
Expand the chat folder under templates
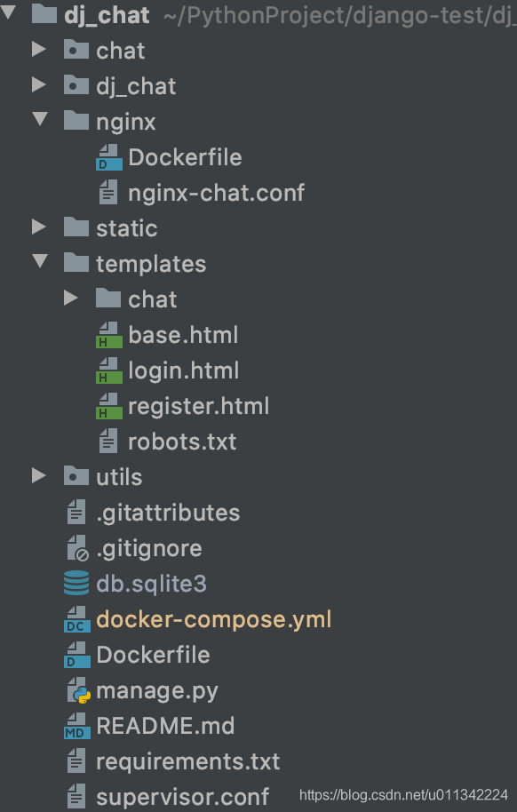pyautogui.click(x=71, y=298)
